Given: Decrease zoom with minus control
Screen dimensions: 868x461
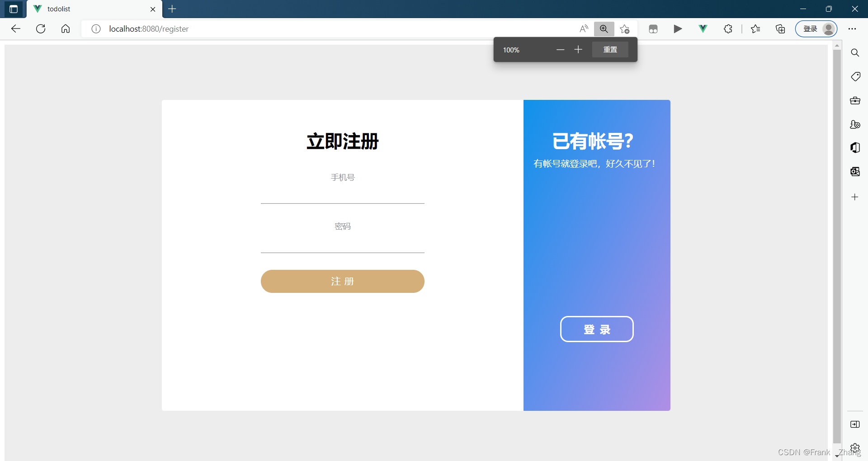Looking at the screenshot, I should [560, 50].
